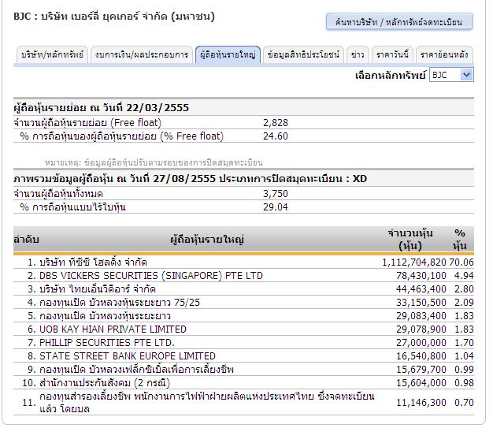This screenshot has height=428, width=504.
Task: Click share count 27,000,000
Action: (421, 342)
